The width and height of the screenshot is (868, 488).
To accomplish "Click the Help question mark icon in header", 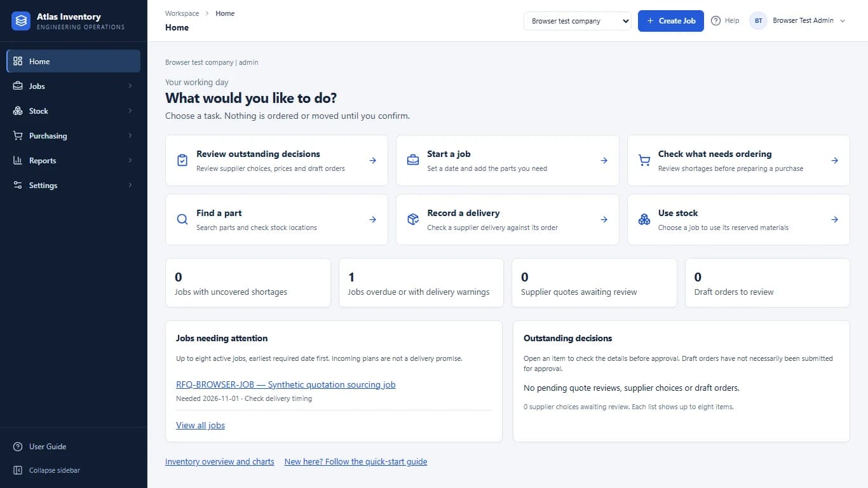I will (x=715, y=21).
